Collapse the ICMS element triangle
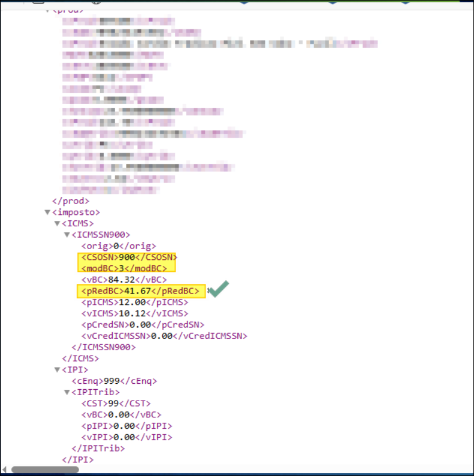Image resolution: width=474 pixels, height=476 pixels. (57, 223)
